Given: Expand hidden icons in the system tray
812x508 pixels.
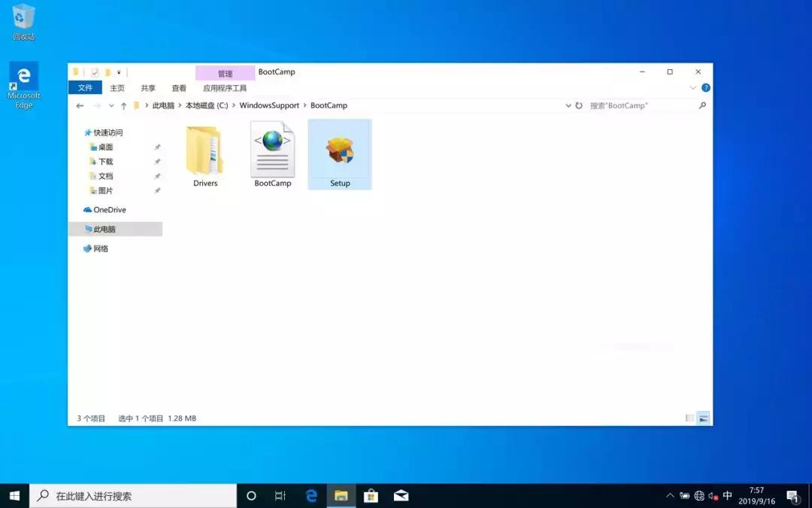Looking at the screenshot, I should point(670,495).
